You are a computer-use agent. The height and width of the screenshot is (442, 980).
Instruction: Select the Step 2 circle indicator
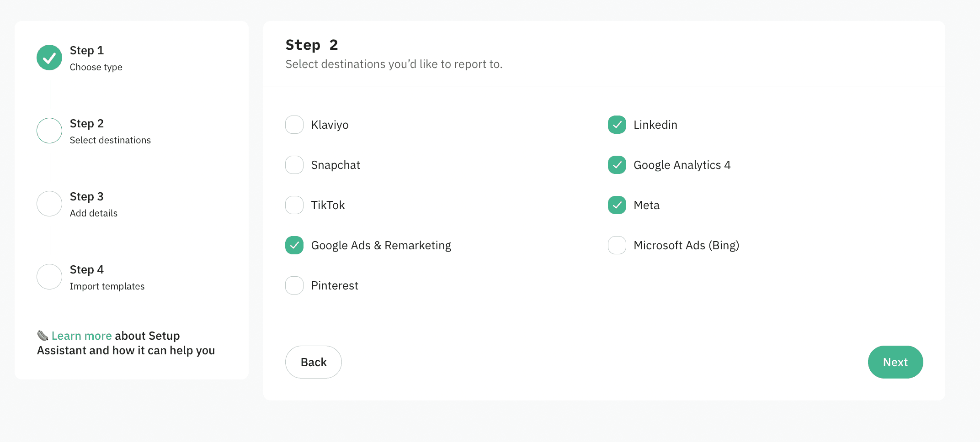(x=49, y=131)
